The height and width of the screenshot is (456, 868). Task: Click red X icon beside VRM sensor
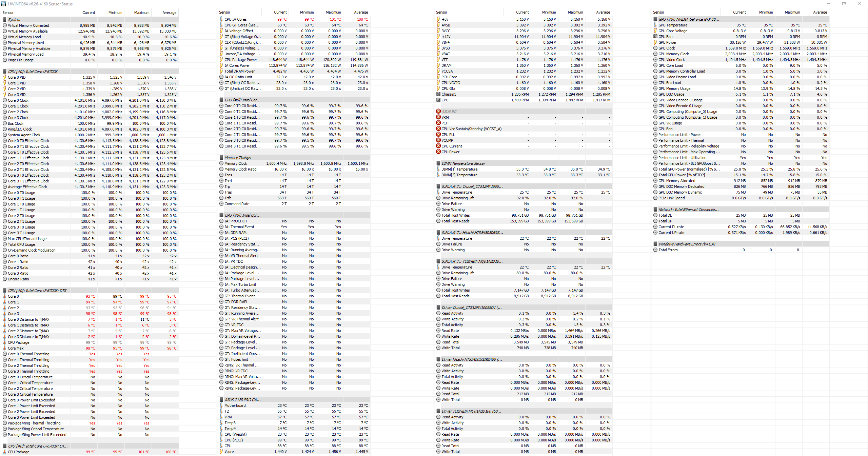tap(438, 117)
